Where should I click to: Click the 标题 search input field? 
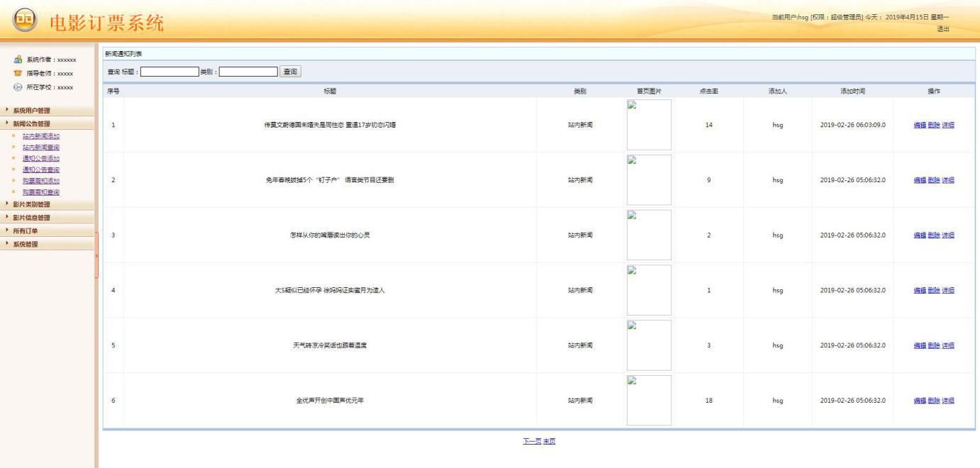click(170, 72)
